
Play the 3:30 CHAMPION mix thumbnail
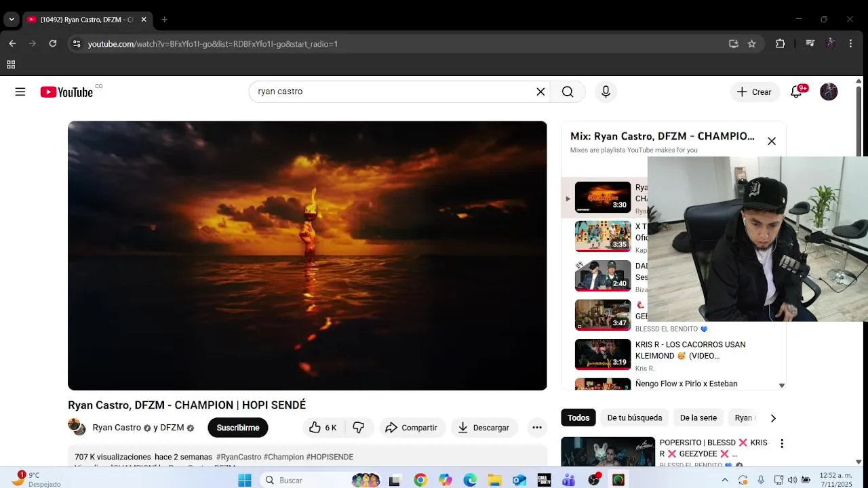[603, 197]
